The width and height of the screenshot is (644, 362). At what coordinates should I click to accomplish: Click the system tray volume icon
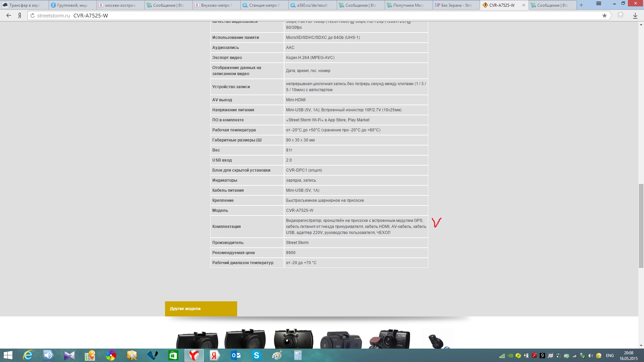[590, 356]
